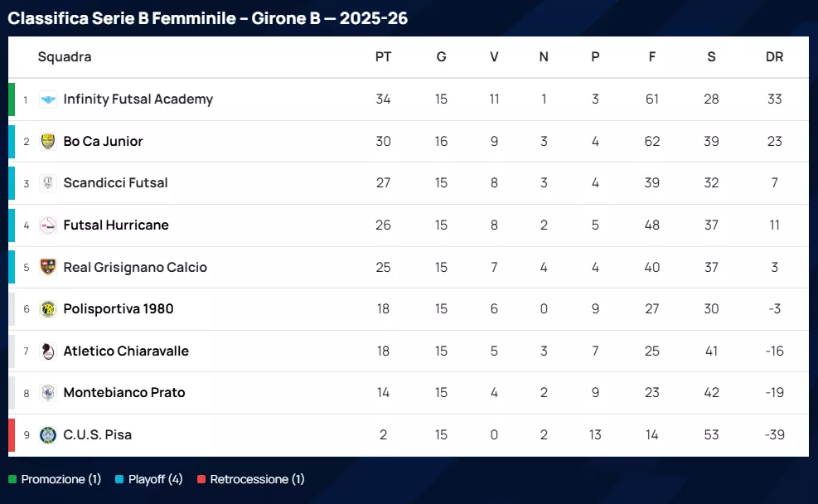Click the red Retrocessione legend swatch
The height and width of the screenshot is (504, 818).
coord(201,479)
